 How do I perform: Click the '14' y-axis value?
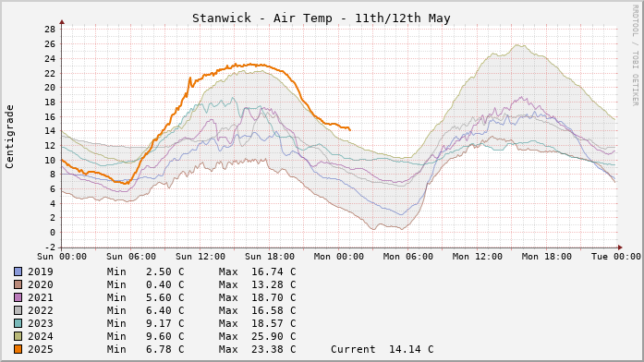pos(50,131)
